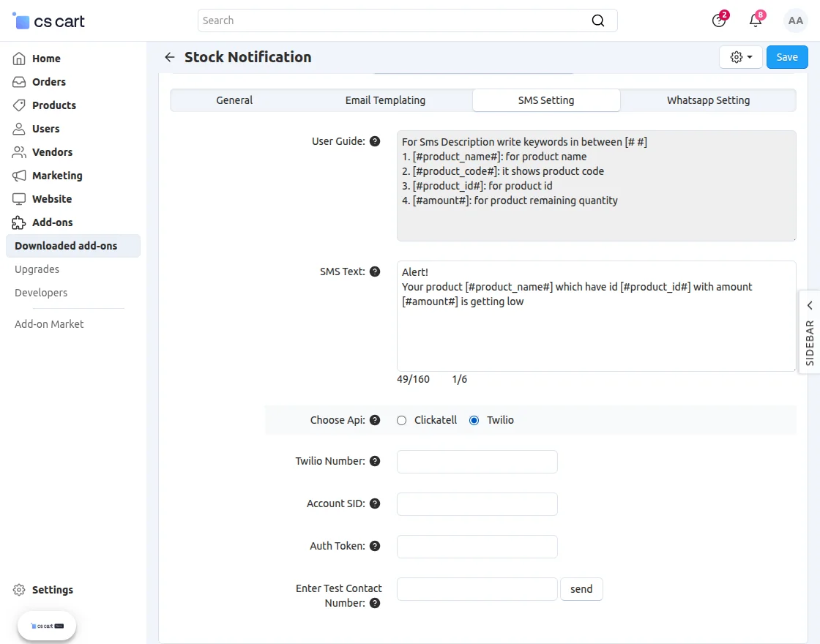Expand the Add-ons menu in sidebar

point(52,222)
